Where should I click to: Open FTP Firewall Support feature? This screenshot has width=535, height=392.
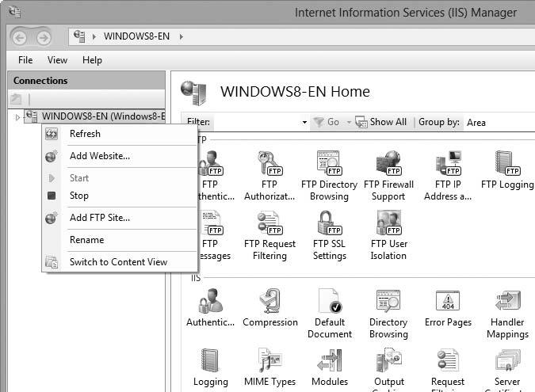[388, 176]
